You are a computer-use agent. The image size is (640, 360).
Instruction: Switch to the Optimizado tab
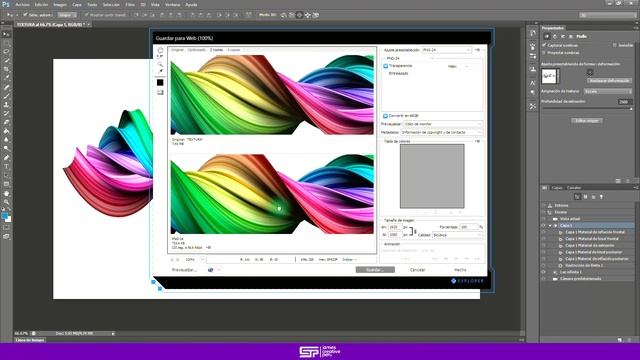tap(197, 50)
